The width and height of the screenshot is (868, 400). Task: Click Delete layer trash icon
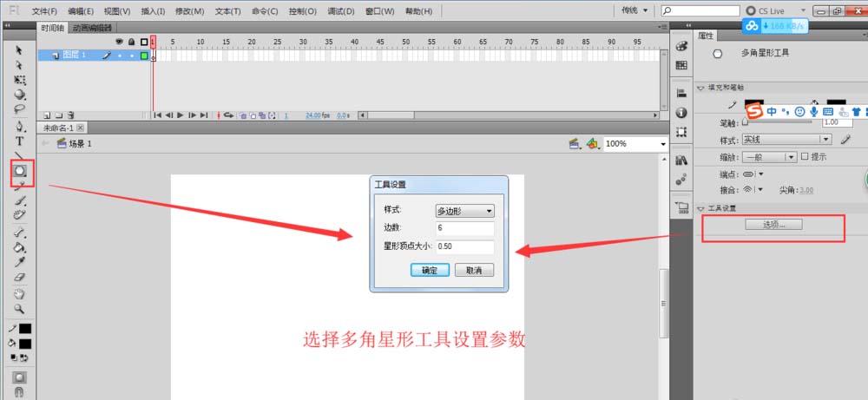point(71,115)
